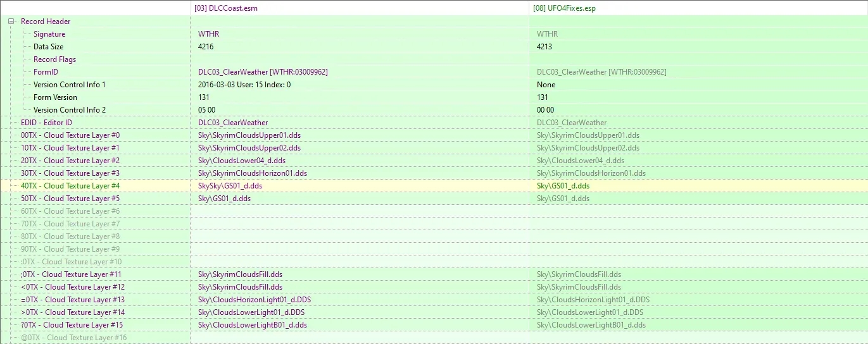Select 90TX - Cloud Texture Layer #9

[70, 249]
